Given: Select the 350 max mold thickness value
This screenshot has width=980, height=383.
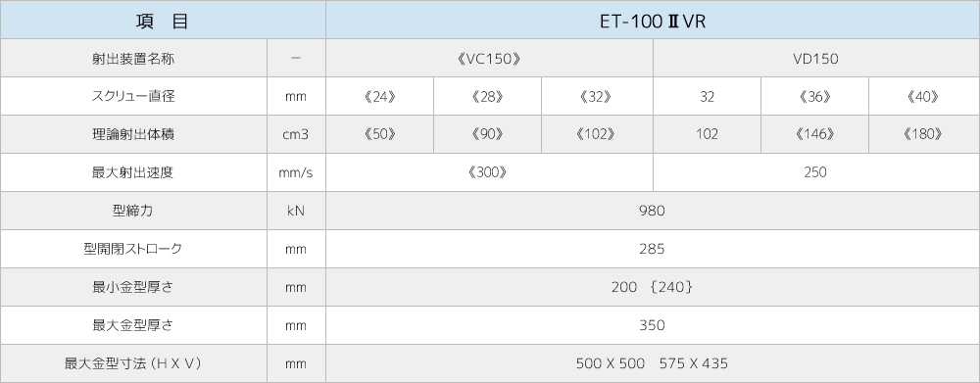Looking at the screenshot, I should pyautogui.click(x=653, y=325).
